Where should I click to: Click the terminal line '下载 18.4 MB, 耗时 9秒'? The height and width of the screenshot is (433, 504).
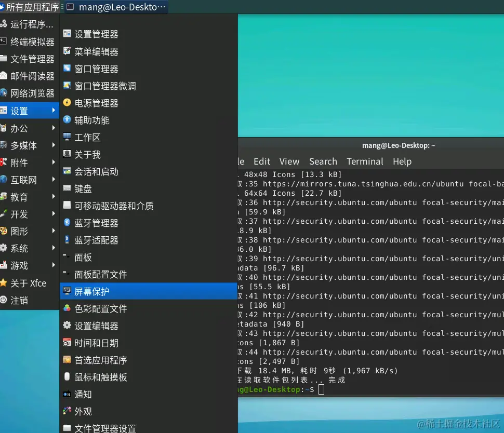click(x=286, y=371)
